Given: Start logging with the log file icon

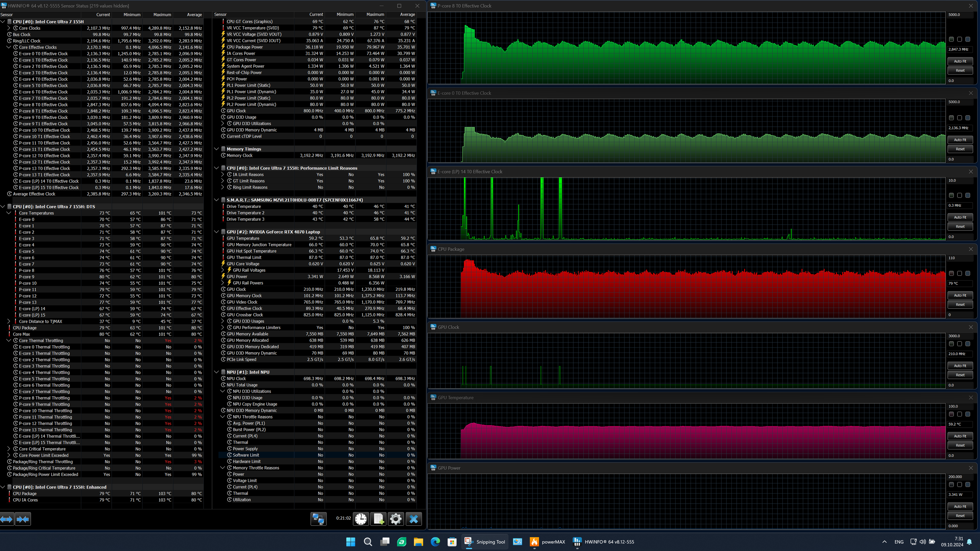Looking at the screenshot, I should 379,519.
